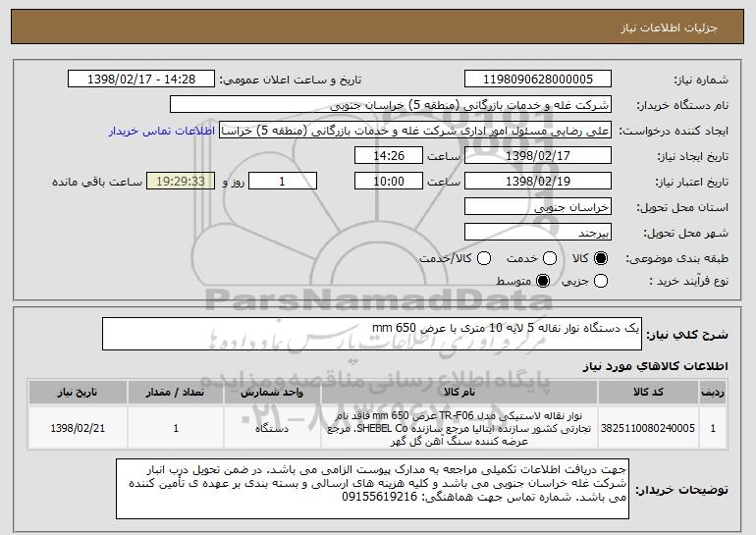Choose the جزیی purchase process option
Screen dimensions: 756x535
(601, 281)
